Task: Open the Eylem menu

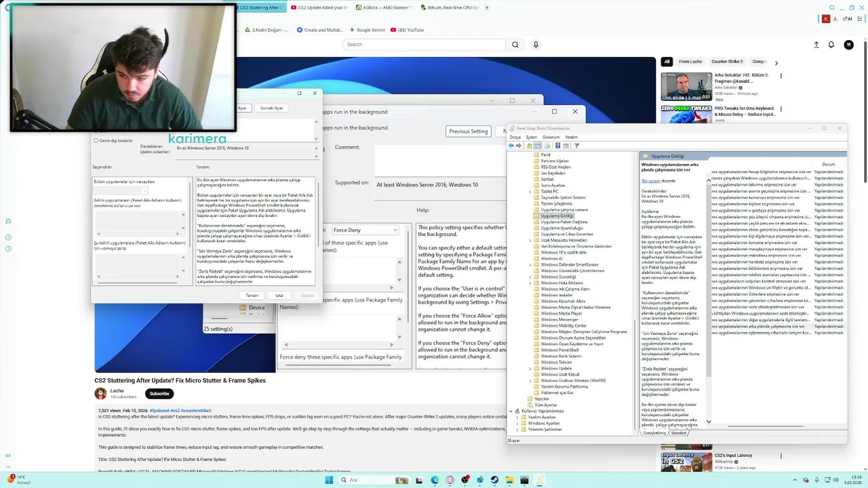Action: point(532,137)
